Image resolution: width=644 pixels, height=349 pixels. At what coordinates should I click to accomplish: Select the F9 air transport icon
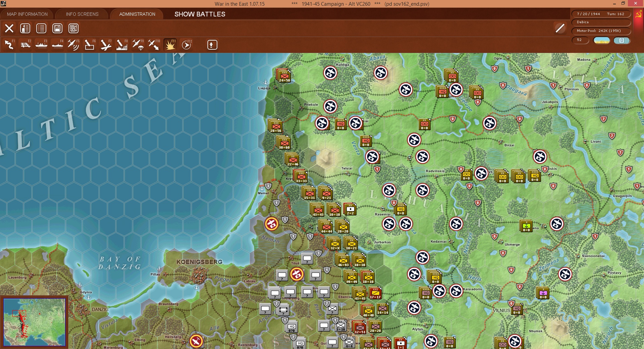pos(138,45)
